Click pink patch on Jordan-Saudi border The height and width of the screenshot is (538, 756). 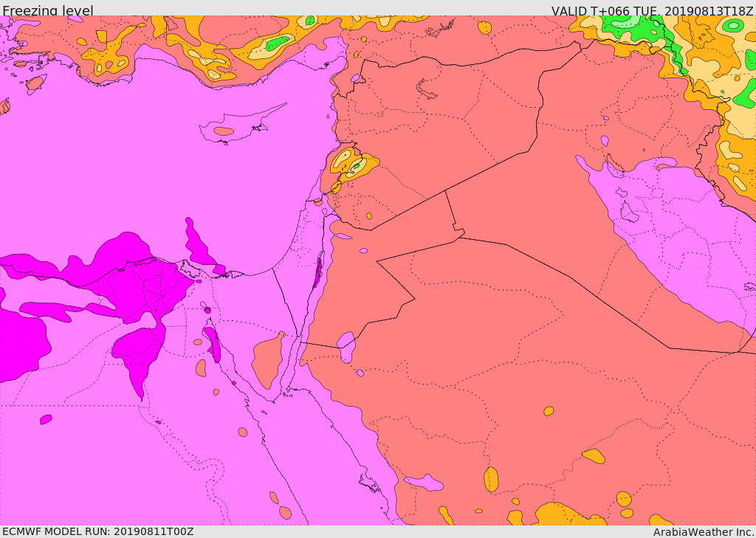click(x=346, y=341)
